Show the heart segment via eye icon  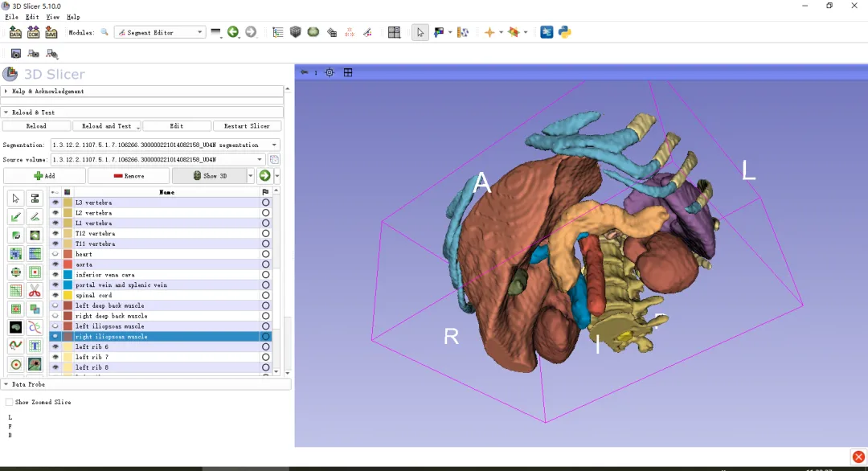coord(55,254)
